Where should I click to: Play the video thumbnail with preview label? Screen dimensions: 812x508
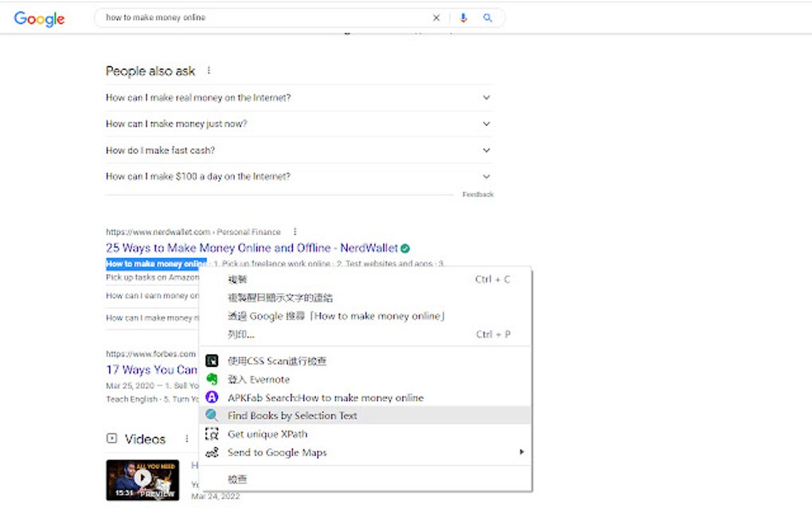click(144, 479)
